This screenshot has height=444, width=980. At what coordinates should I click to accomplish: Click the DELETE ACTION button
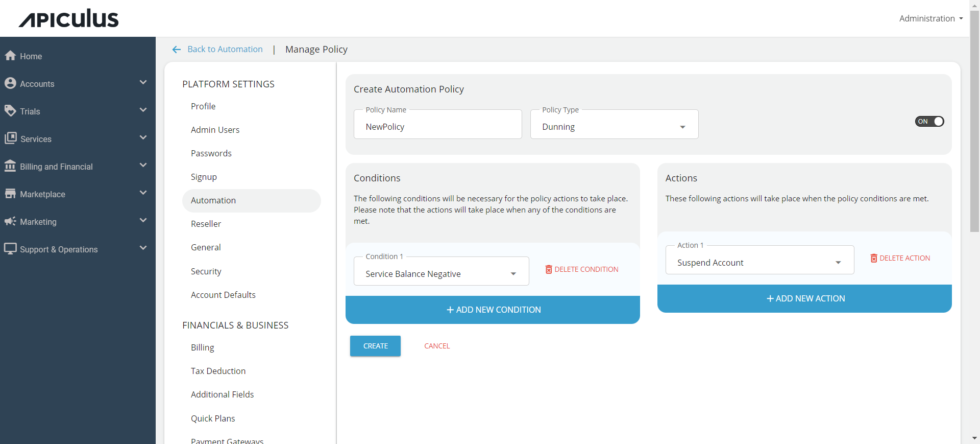click(900, 258)
